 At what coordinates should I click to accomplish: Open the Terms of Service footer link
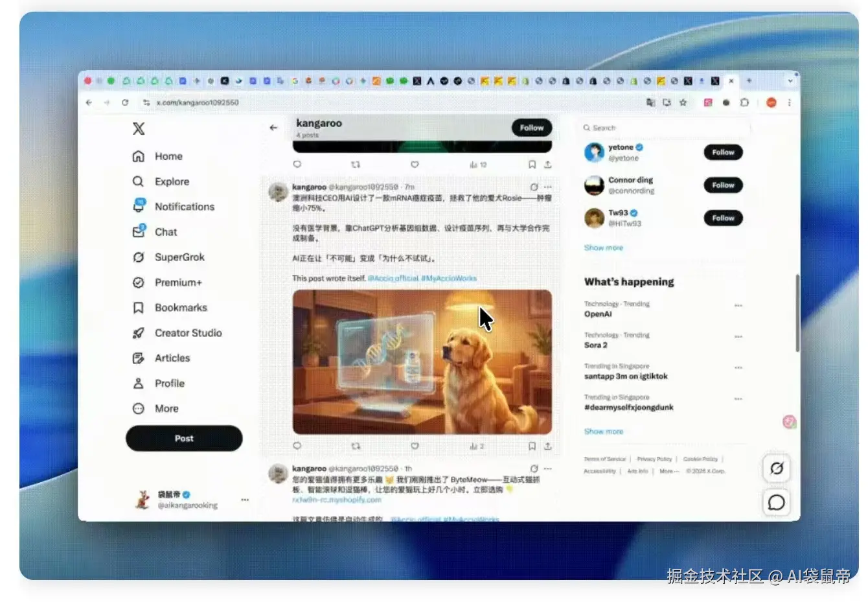click(605, 459)
